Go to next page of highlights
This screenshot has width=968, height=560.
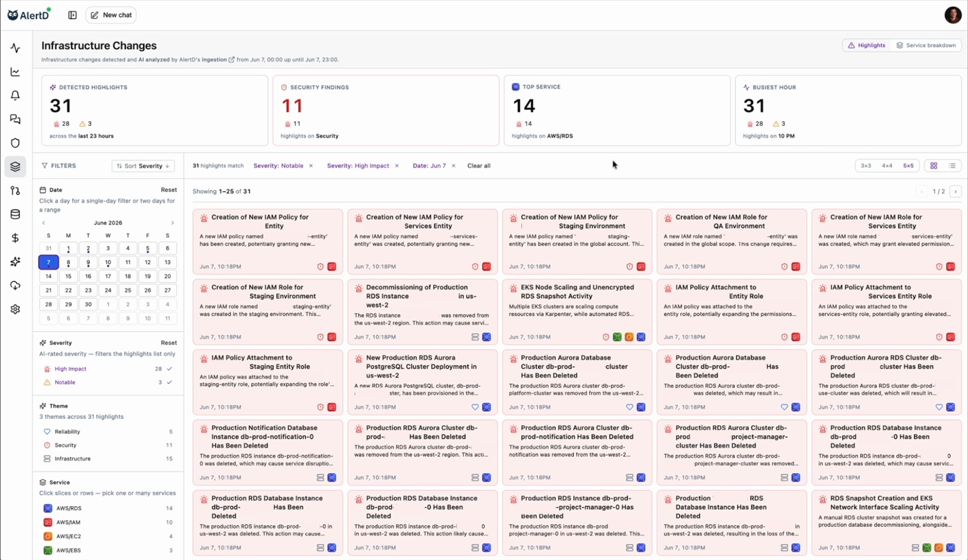point(956,192)
